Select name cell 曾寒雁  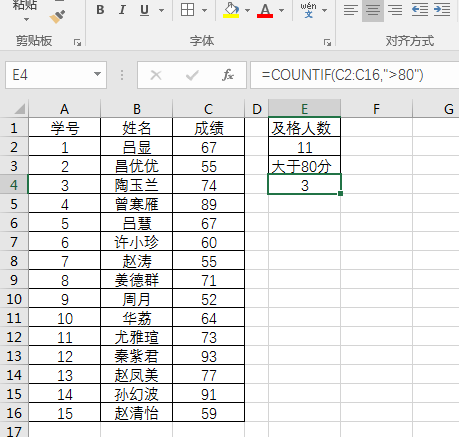(137, 204)
